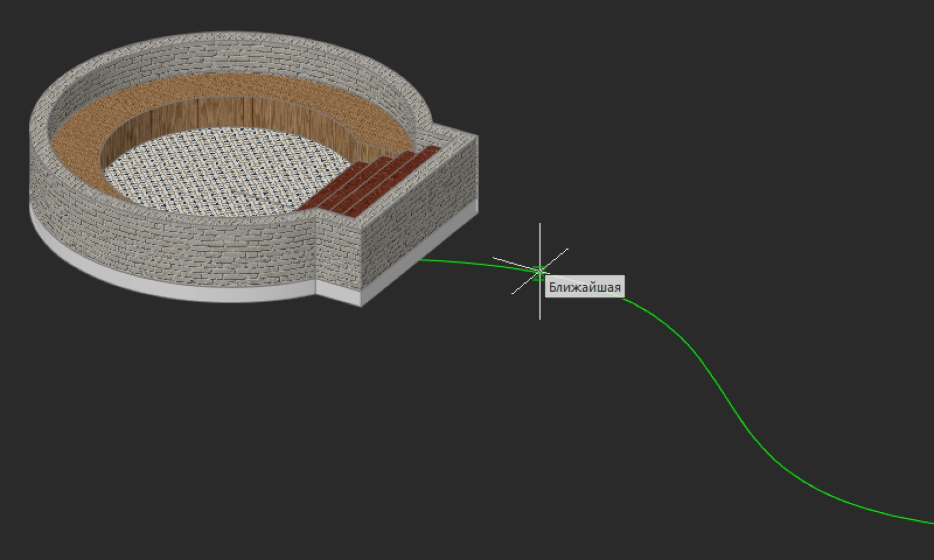
Task: Click the empty dark area in the upper right
Action: point(743,106)
